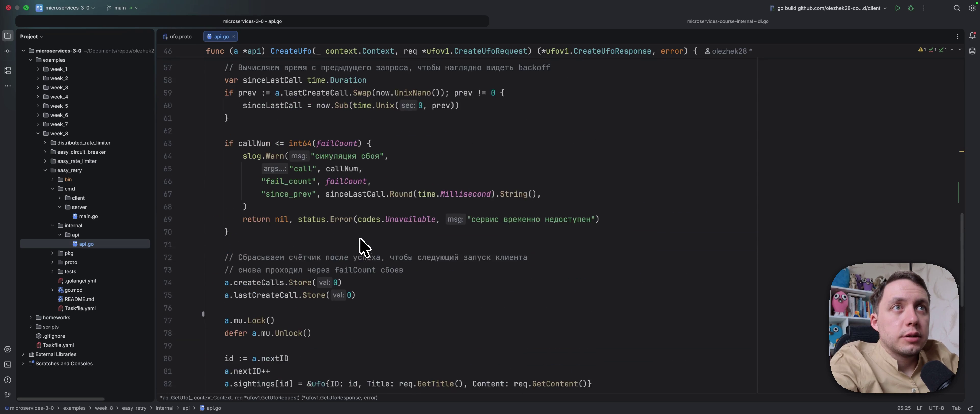Open Search Everywhere magnifier

957,8
